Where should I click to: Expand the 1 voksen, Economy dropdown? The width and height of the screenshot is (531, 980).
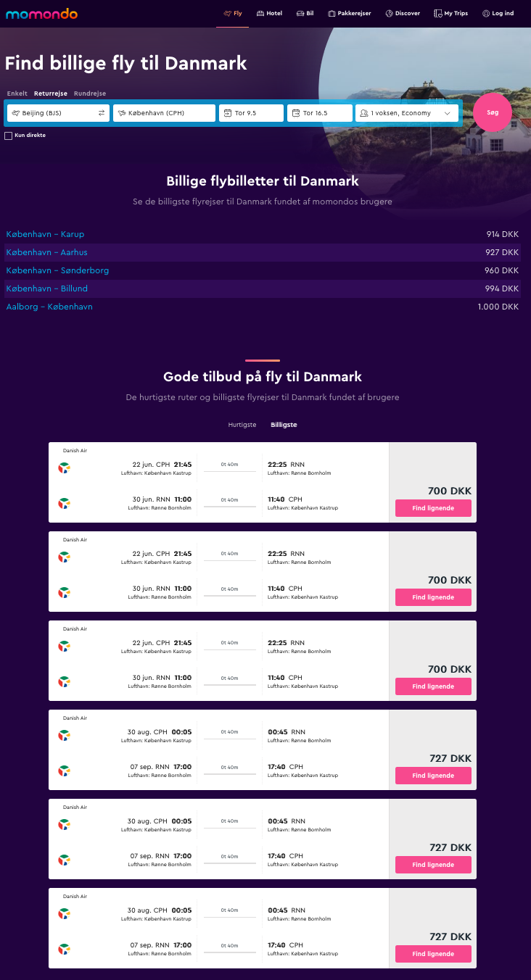pyautogui.click(x=407, y=113)
